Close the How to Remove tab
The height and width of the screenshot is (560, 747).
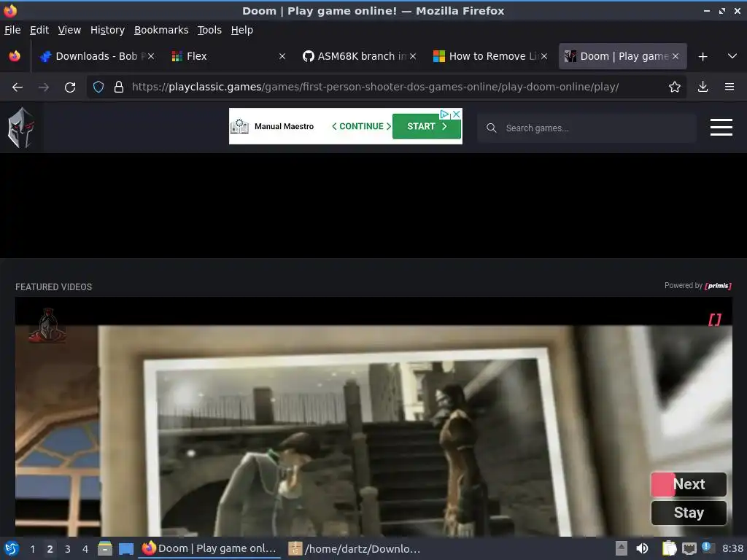544,56
